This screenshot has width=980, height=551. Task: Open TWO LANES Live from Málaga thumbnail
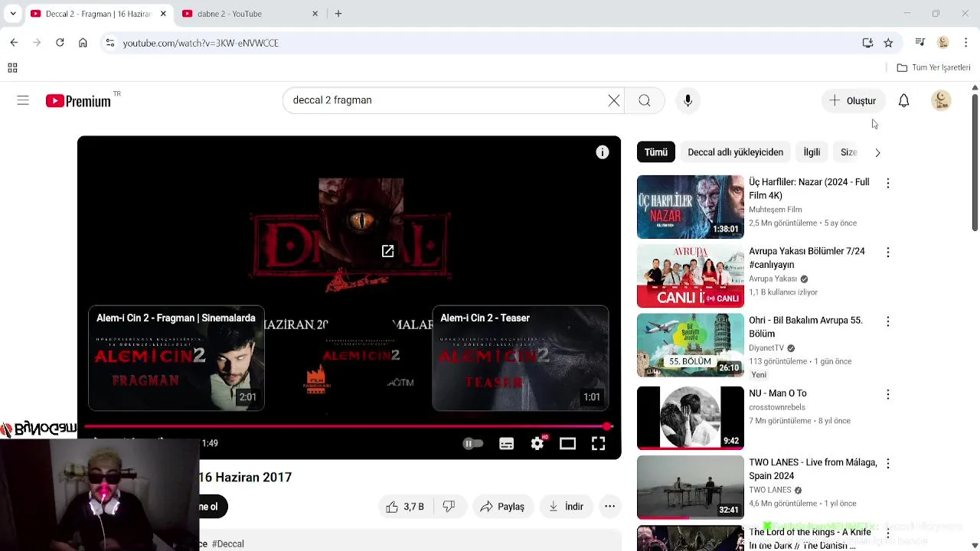[690, 487]
